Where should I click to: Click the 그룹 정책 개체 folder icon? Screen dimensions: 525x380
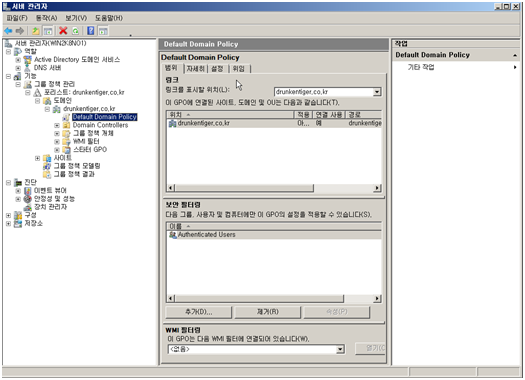point(66,133)
